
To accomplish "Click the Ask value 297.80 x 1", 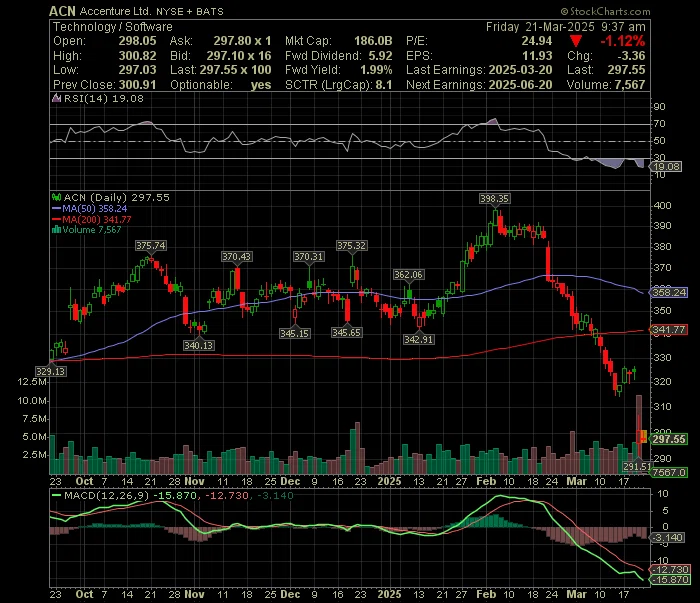I will pyautogui.click(x=242, y=41).
